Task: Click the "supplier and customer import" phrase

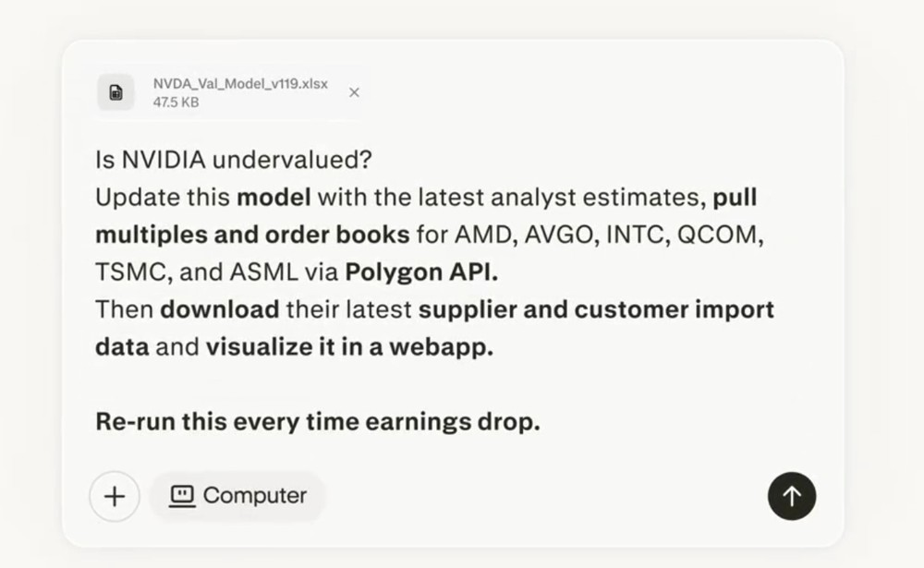Action: coord(596,309)
